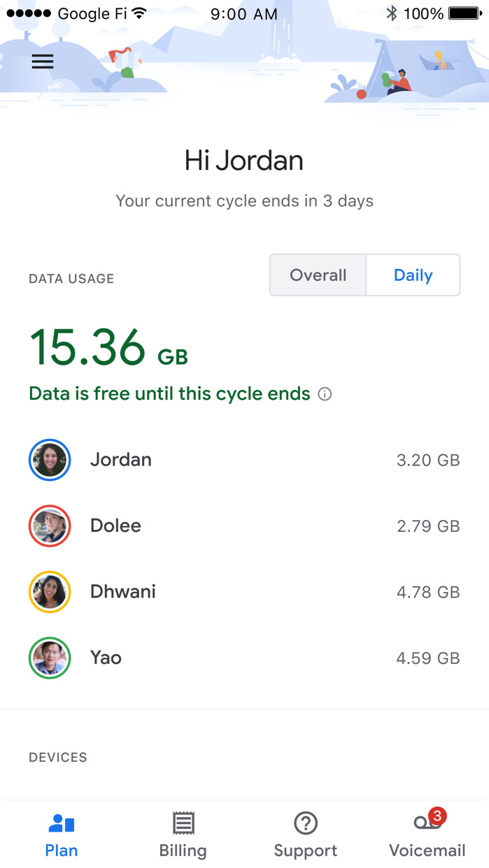This screenshot has height=868, width=489.
Task: Tap the battery icon in status bar
Action: click(464, 13)
